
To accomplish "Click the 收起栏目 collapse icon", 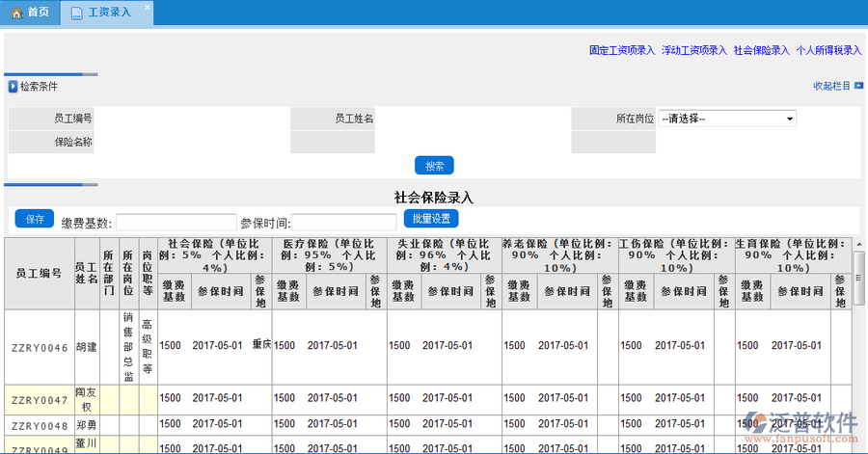I will click(x=858, y=86).
